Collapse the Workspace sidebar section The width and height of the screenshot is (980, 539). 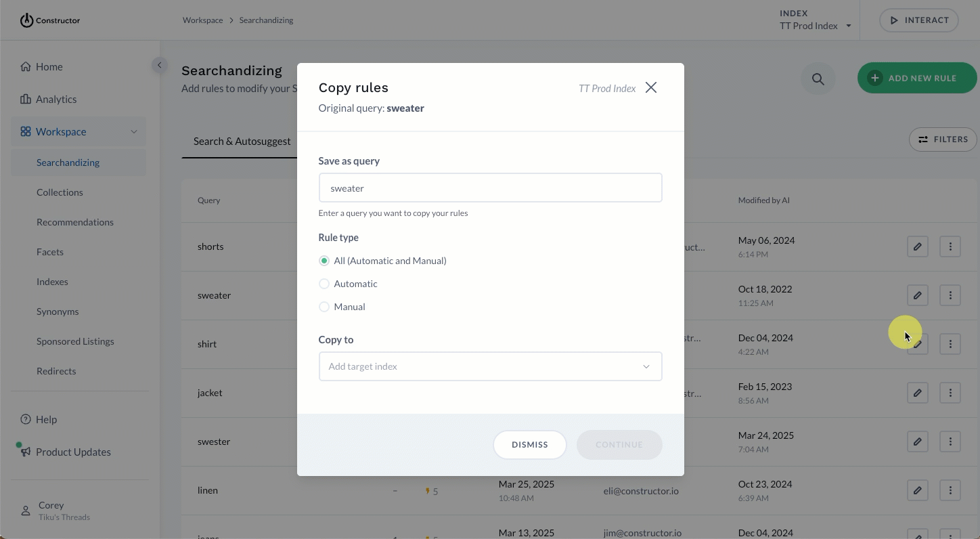tap(134, 131)
